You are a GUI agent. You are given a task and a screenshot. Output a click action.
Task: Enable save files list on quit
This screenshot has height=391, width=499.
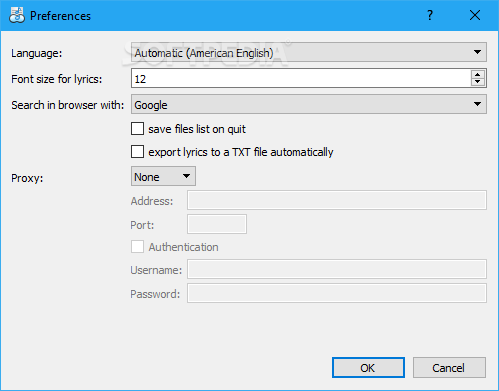tap(137, 129)
